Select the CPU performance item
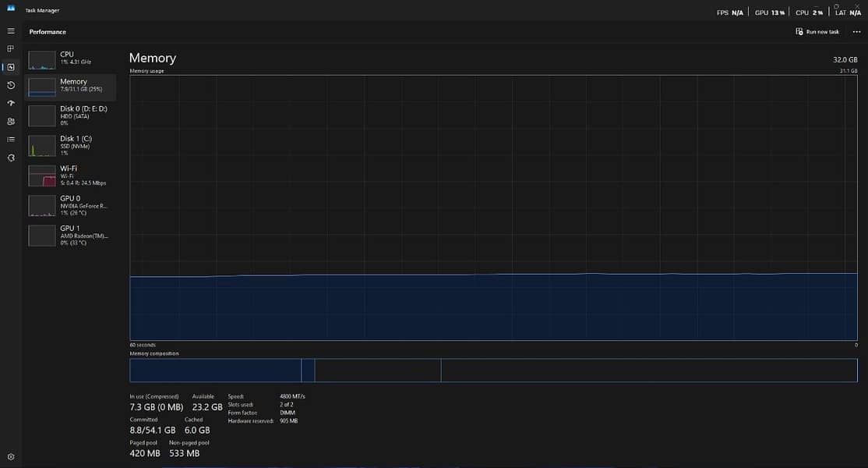 [x=70, y=59]
